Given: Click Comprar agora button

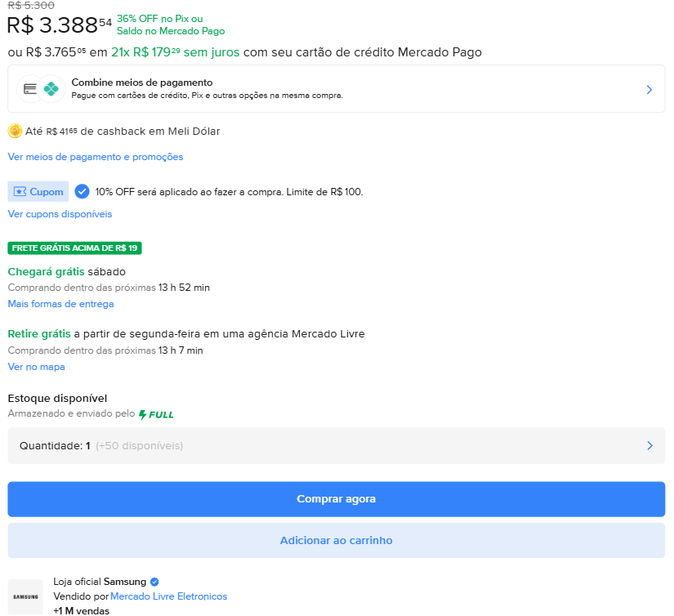Looking at the screenshot, I should 336,499.
